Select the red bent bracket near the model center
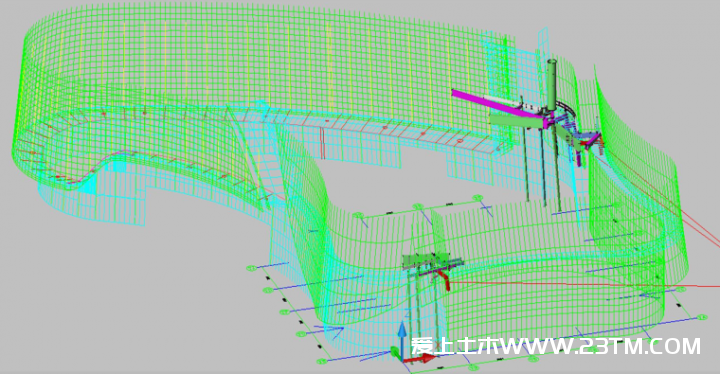This screenshot has height=374, width=720. (444, 279)
